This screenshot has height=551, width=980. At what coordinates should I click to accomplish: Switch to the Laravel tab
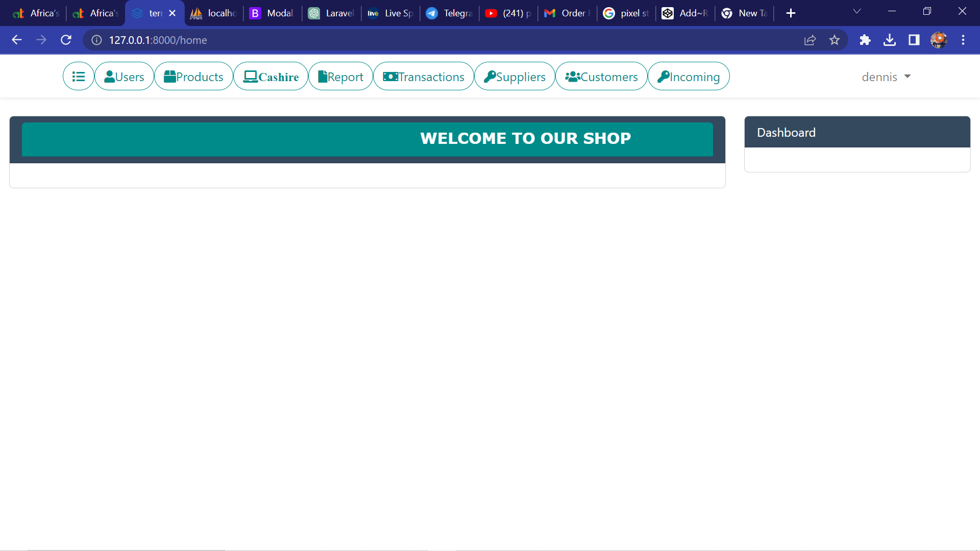331,13
